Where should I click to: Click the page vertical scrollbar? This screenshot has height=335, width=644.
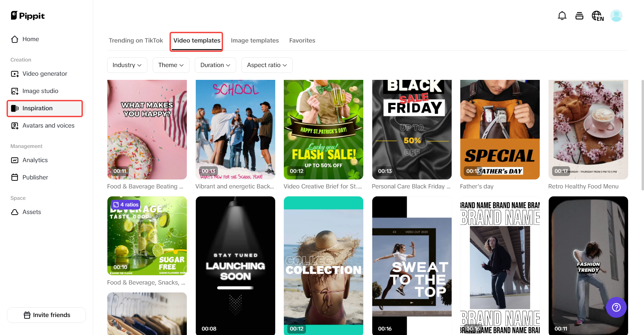(x=642, y=135)
